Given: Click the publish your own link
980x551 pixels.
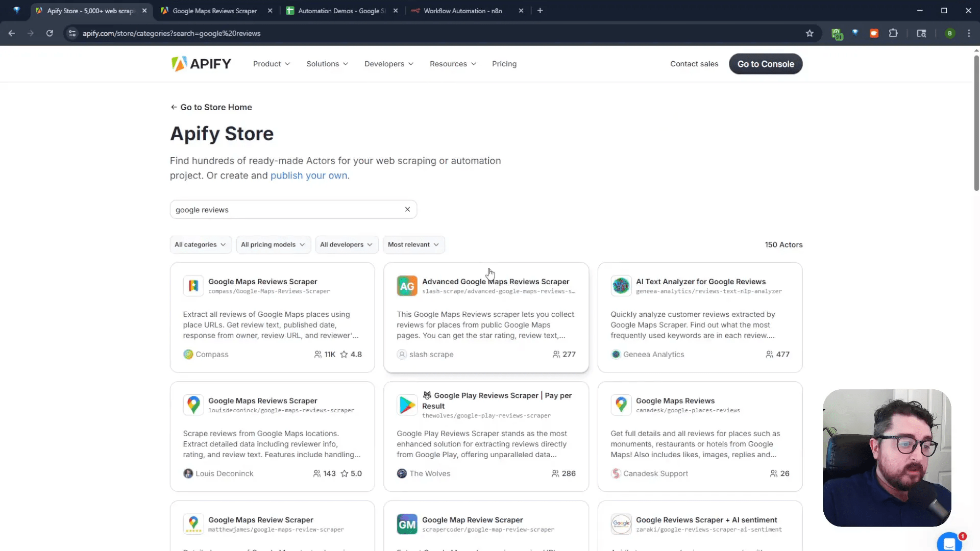Looking at the screenshot, I should 309,176.
